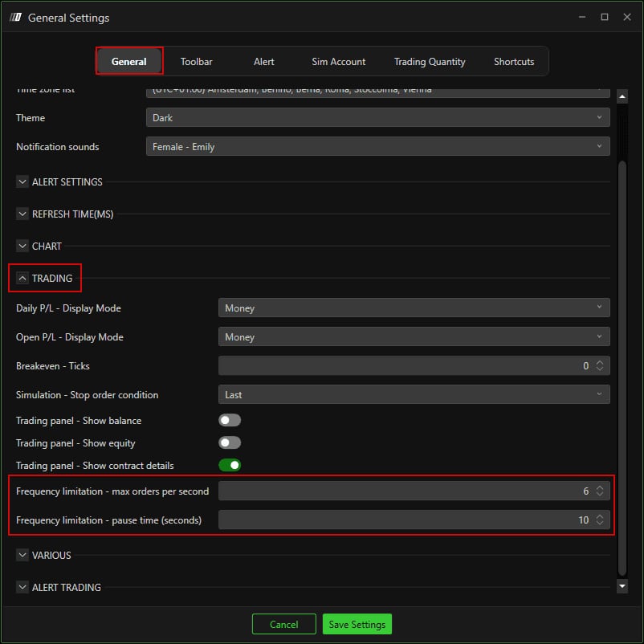Adjust Breakeven - Ticks using its stepper arrows

click(600, 365)
